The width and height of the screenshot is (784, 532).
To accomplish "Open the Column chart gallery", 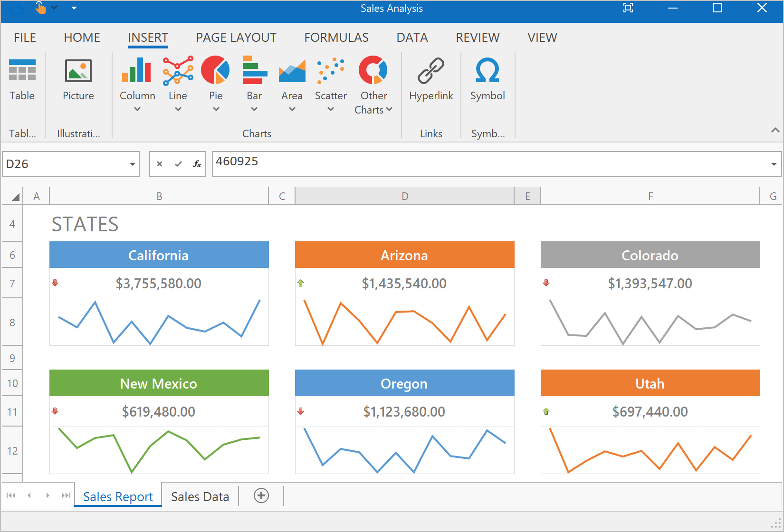I will tap(137, 84).
